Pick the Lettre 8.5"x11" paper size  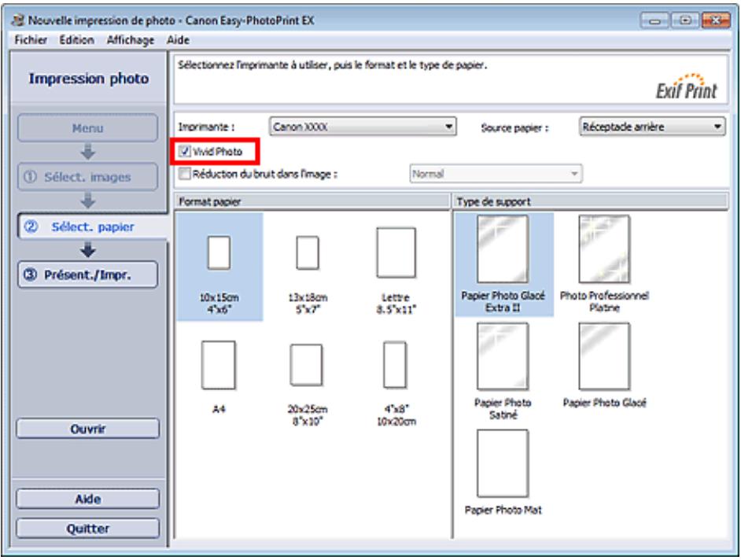(x=396, y=252)
